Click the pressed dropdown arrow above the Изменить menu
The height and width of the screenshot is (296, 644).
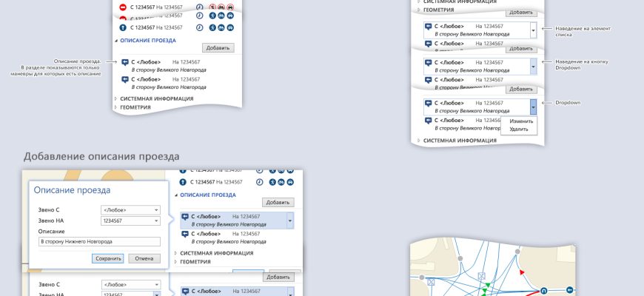pos(534,107)
